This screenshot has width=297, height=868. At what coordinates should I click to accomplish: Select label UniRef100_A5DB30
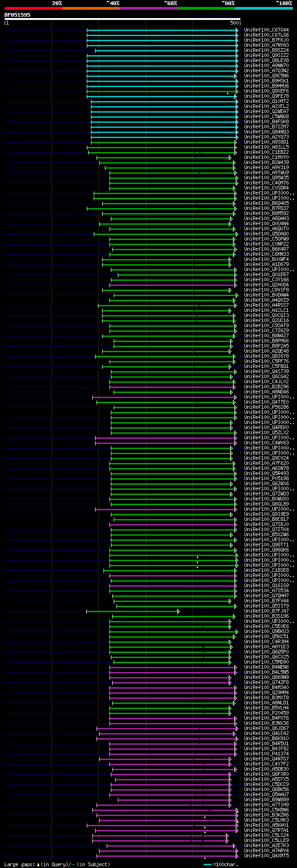(266, 769)
